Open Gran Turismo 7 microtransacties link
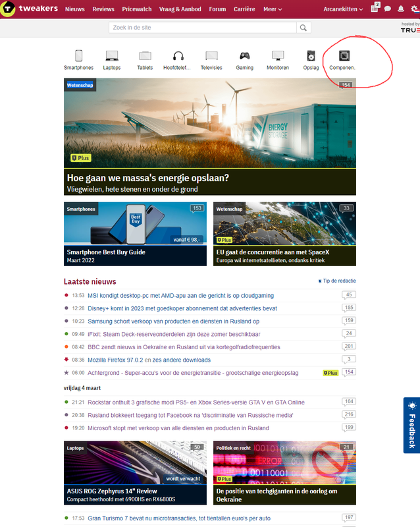The height and width of the screenshot is (527, 420). 179,518
